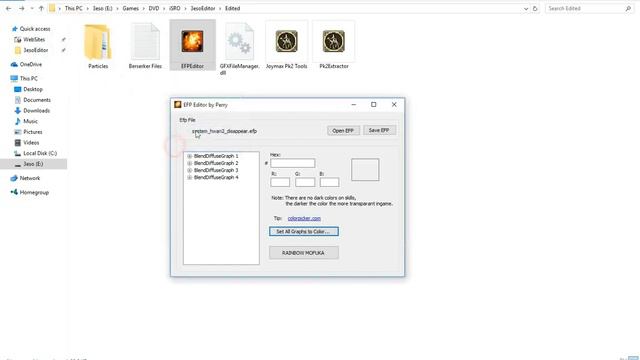The height and width of the screenshot is (360, 640).
Task: Select the Joymax Pk2 Tools icon
Action: click(287, 46)
